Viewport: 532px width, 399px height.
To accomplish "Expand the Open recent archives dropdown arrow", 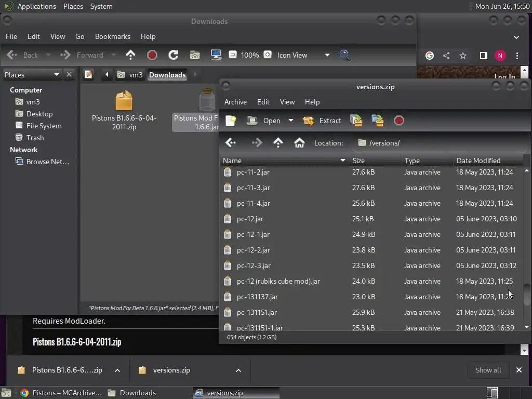I will (291, 121).
